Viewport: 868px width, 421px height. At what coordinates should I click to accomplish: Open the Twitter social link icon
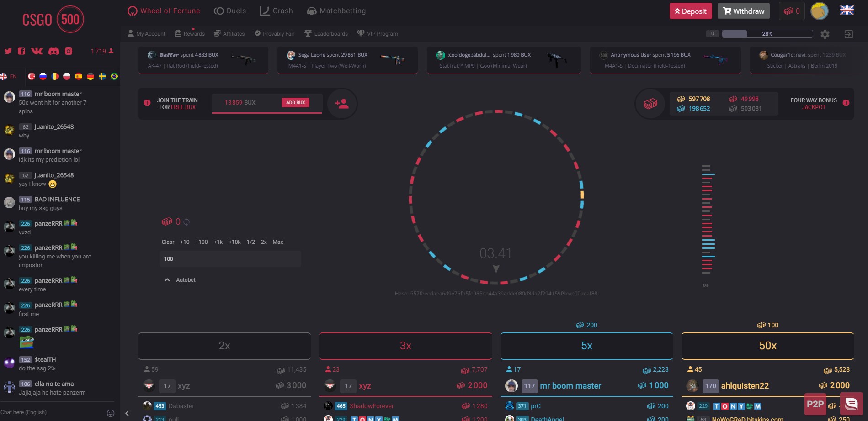click(x=8, y=51)
